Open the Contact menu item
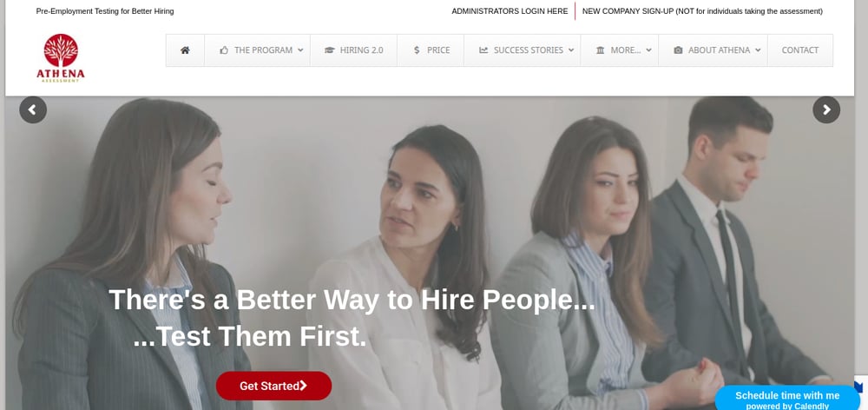Viewport: 868px width, 410px height. (x=800, y=50)
